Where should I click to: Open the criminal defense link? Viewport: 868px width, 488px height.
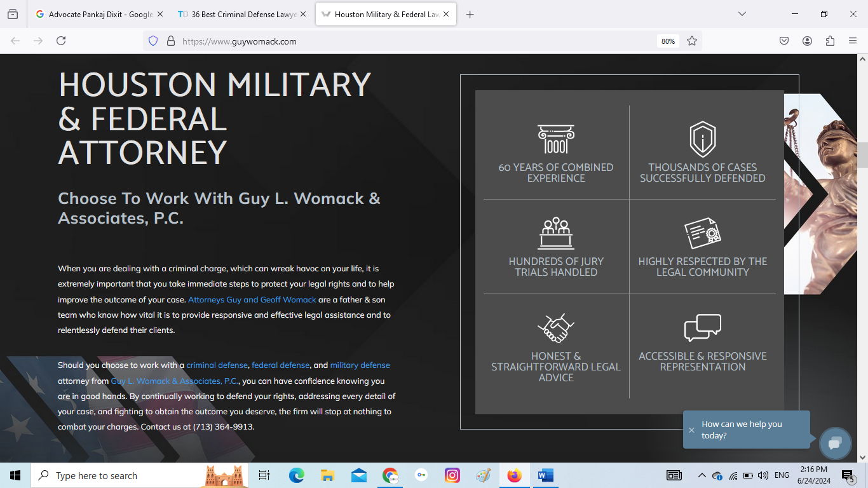(217, 365)
